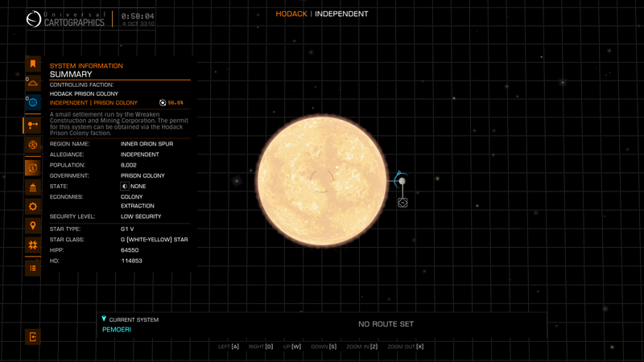Select the Hodack star on the map
Screen dimensions: 644x362
click(322, 180)
